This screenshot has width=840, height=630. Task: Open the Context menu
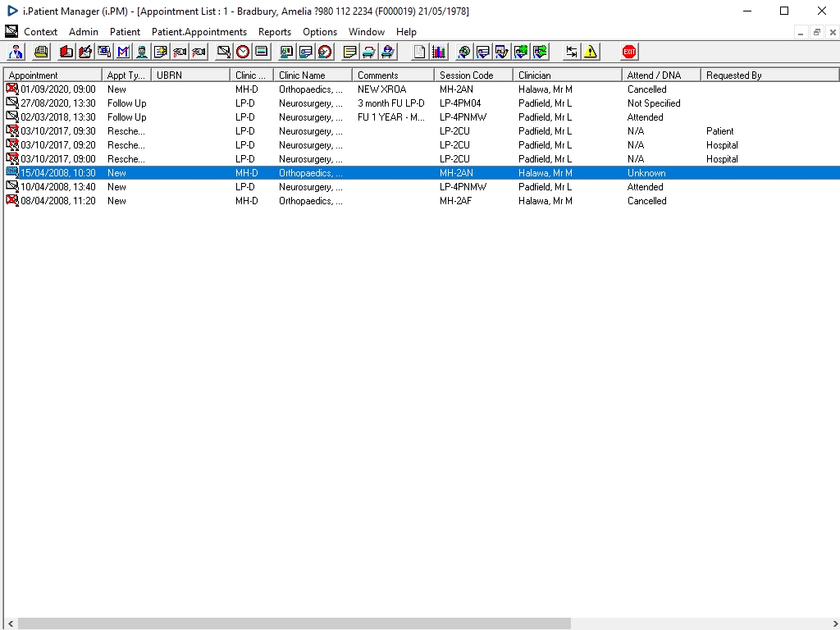coord(41,32)
